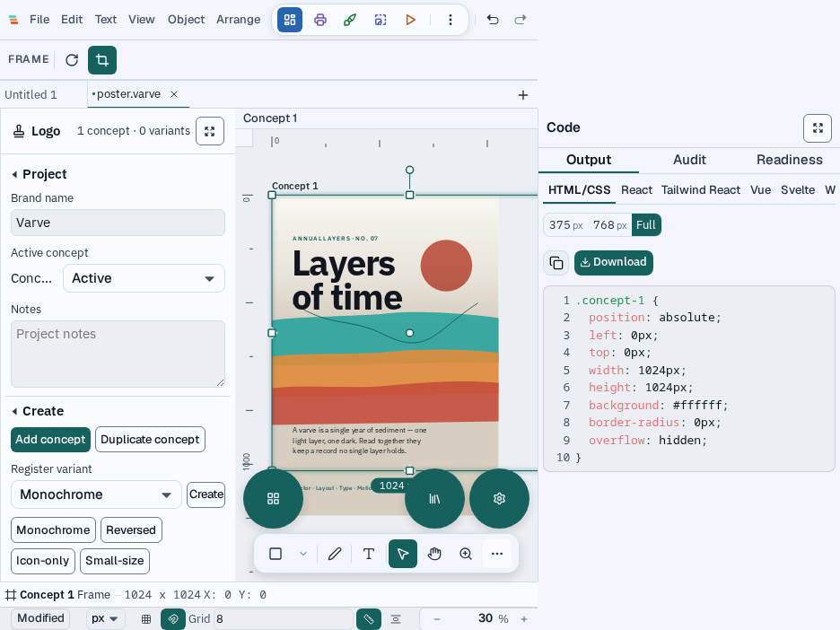Select the Vue code format tab
This screenshot has width=840, height=630.
point(761,190)
